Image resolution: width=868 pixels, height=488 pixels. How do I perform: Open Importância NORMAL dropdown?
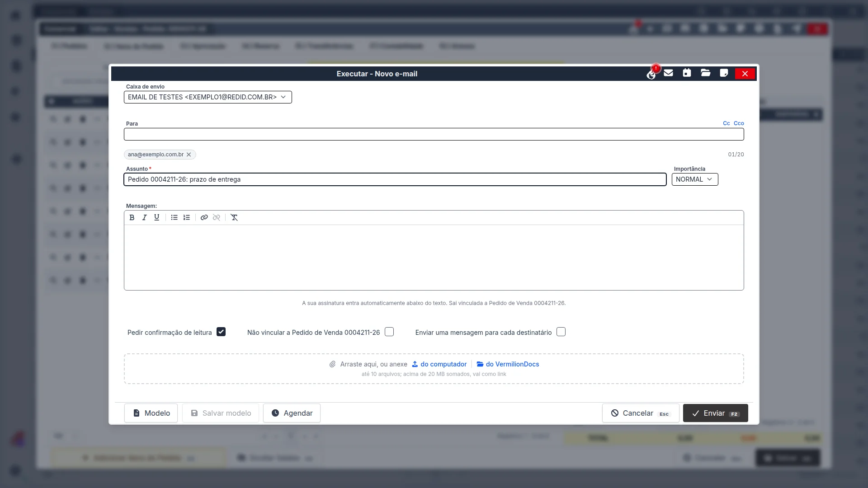695,179
